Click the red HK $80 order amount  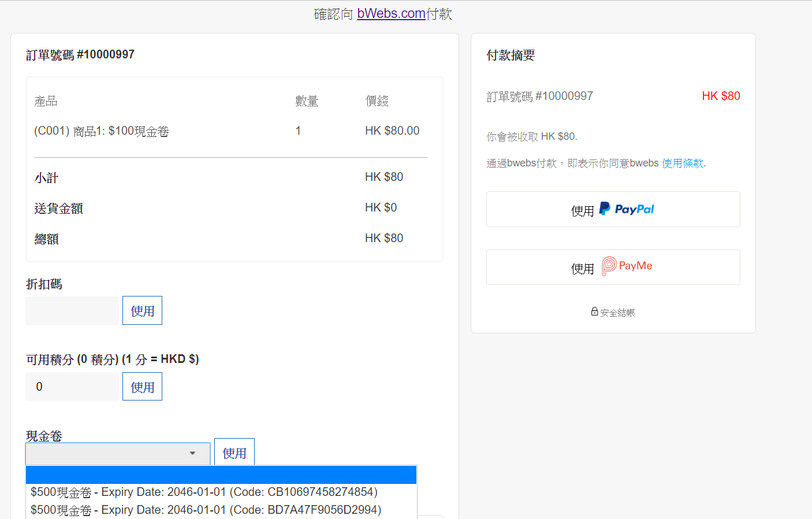point(720,96)
